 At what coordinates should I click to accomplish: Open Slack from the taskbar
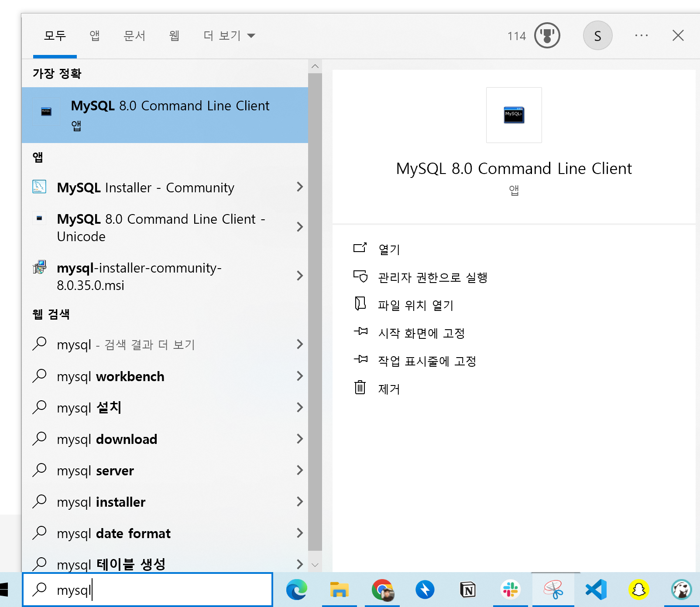pyautogui.click(x=511, y=590)
